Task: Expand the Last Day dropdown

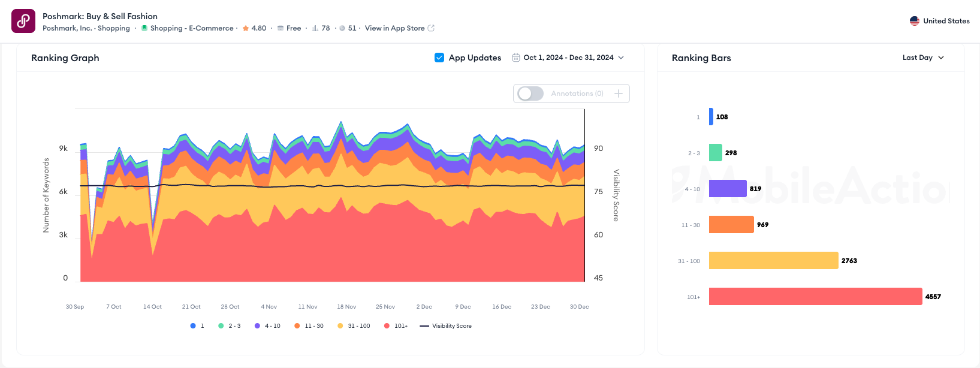Action: pyautogui.click(x=923, y=58)
